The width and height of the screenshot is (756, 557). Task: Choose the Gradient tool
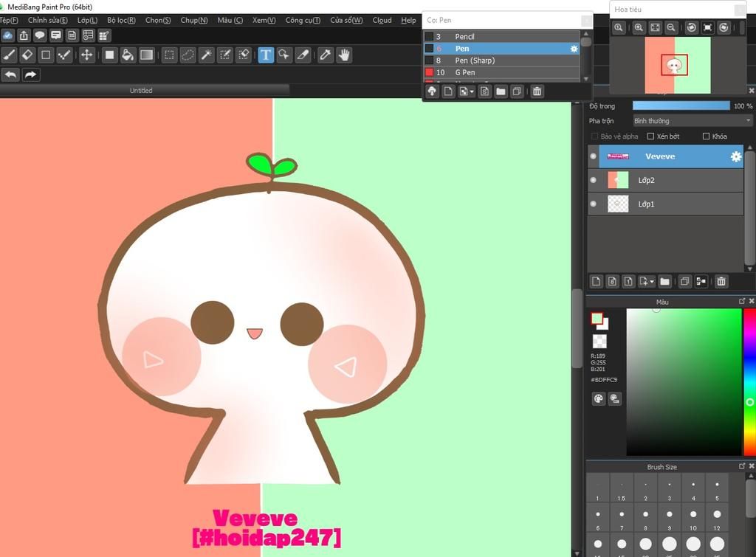(x=147, y=55)
